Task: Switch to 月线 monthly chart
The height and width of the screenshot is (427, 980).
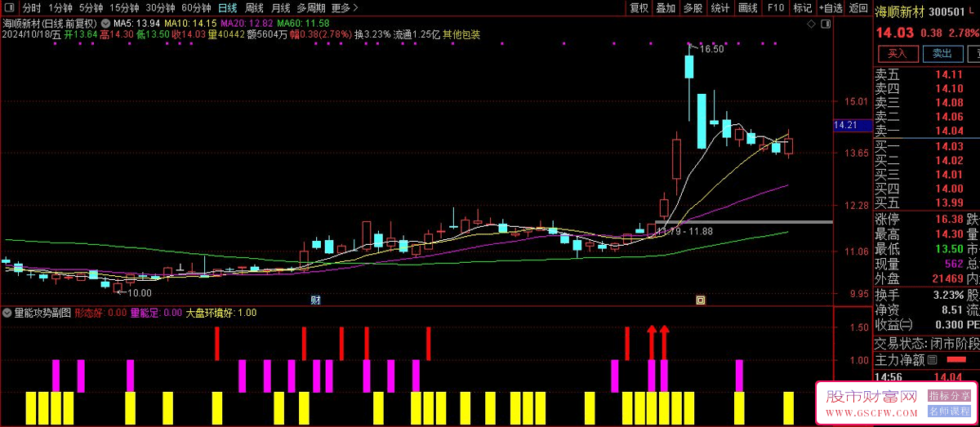Action: coord(281,8)
